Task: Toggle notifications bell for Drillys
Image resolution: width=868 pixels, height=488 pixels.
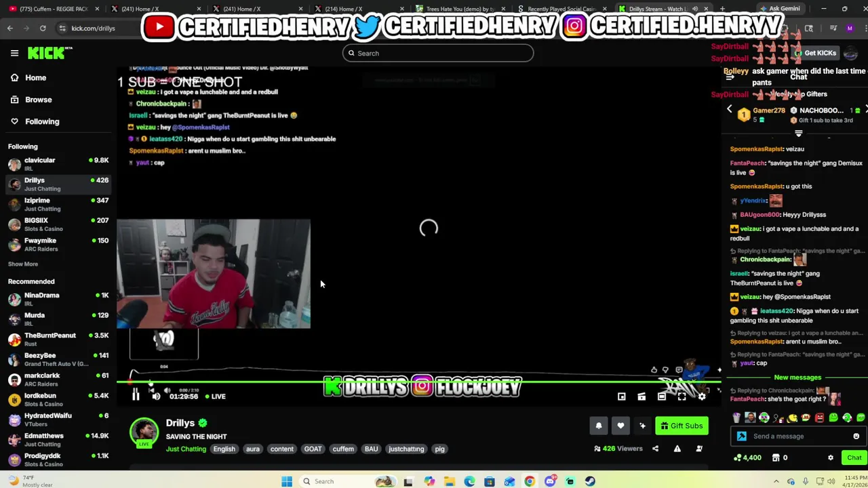Action: (x=599, y=426)
